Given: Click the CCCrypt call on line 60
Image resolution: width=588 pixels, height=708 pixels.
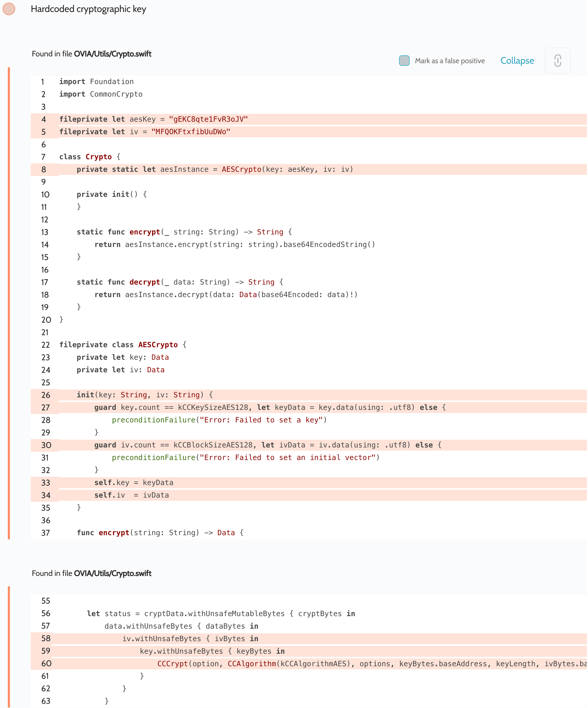Looking at the screenshot, I should 172,664.
